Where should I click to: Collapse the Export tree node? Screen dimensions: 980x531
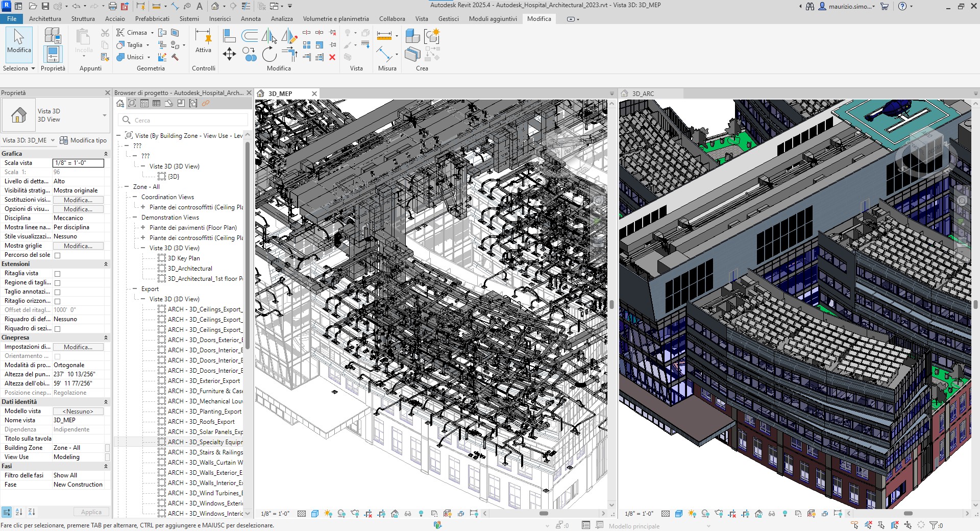coord(135,289)
